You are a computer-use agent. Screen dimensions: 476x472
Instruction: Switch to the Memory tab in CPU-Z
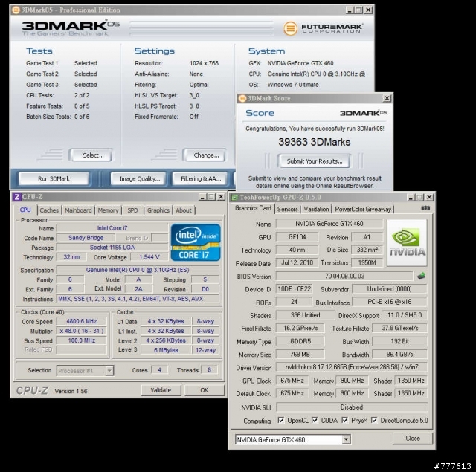(x=108, y=210)
